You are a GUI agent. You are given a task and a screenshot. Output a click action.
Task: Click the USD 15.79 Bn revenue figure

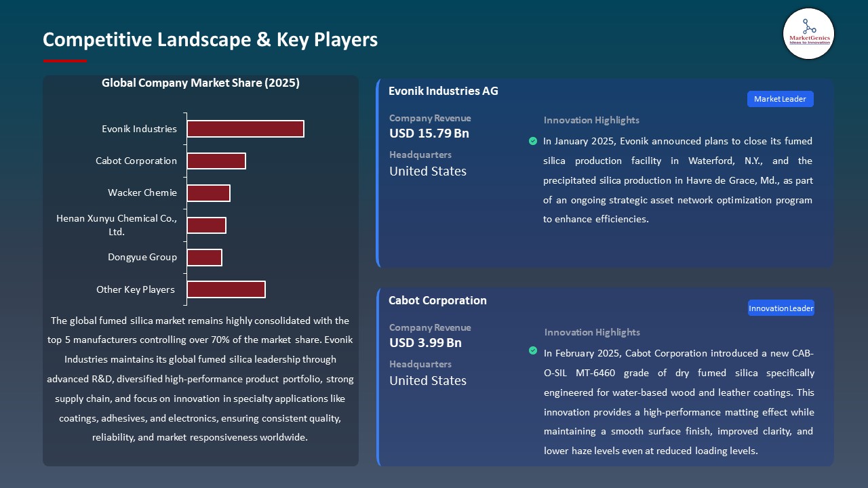click(429, 134)
